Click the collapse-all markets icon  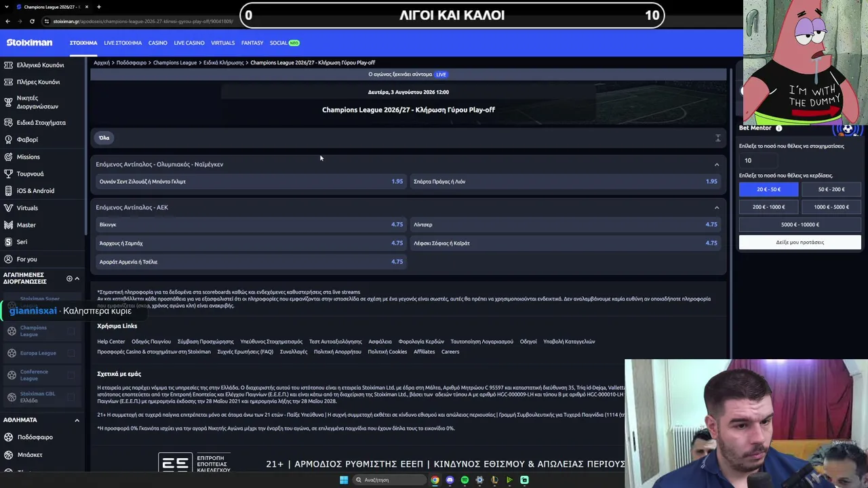coord(718,138)
